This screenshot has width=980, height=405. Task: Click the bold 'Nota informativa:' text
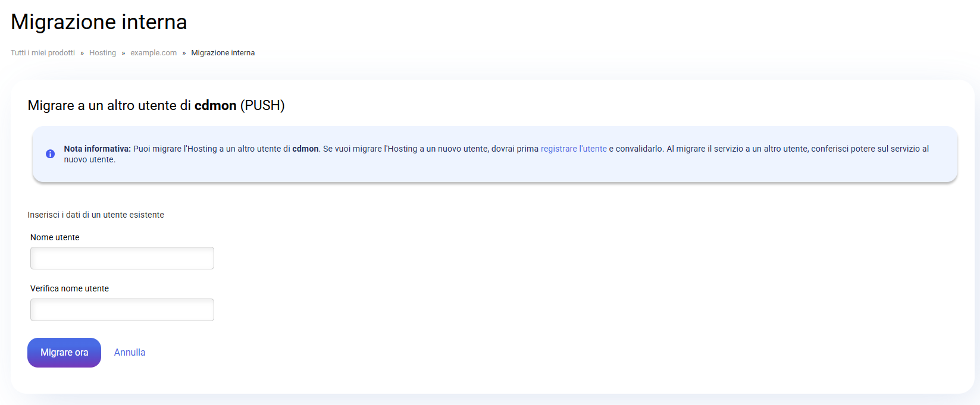[x=97, y=149]
